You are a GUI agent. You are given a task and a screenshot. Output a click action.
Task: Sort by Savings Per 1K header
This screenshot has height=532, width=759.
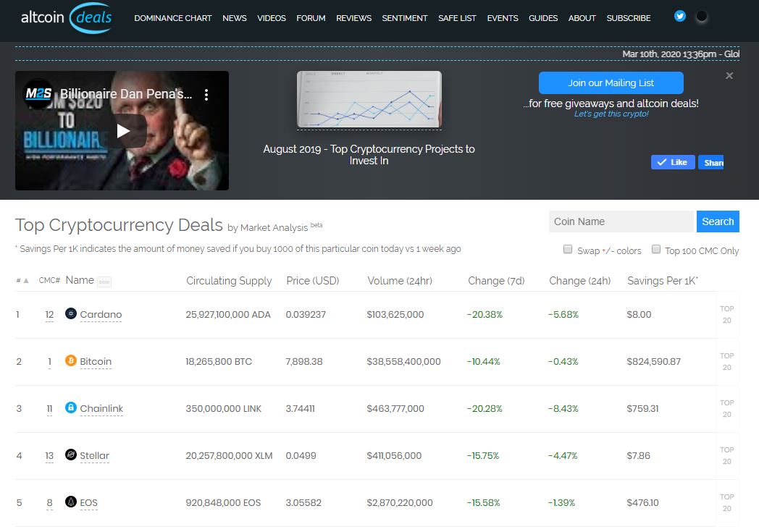click(662, 281)
